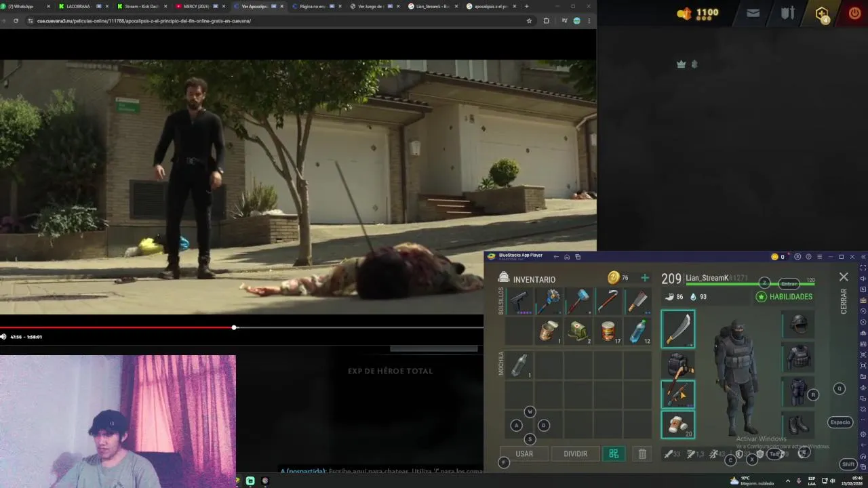Image resolution: width=868 pixels, height=488 pixels.
Task: Mute the video with the speaker icon
Action: (x=3, y=337)
